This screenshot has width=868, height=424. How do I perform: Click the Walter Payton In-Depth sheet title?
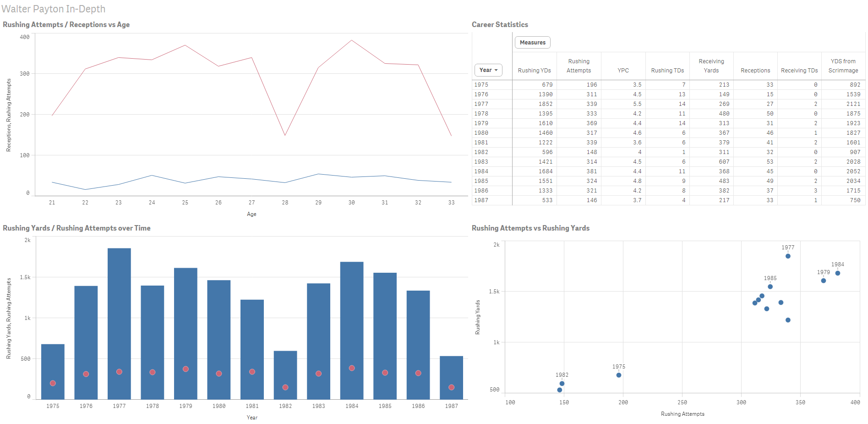[54, 9]
